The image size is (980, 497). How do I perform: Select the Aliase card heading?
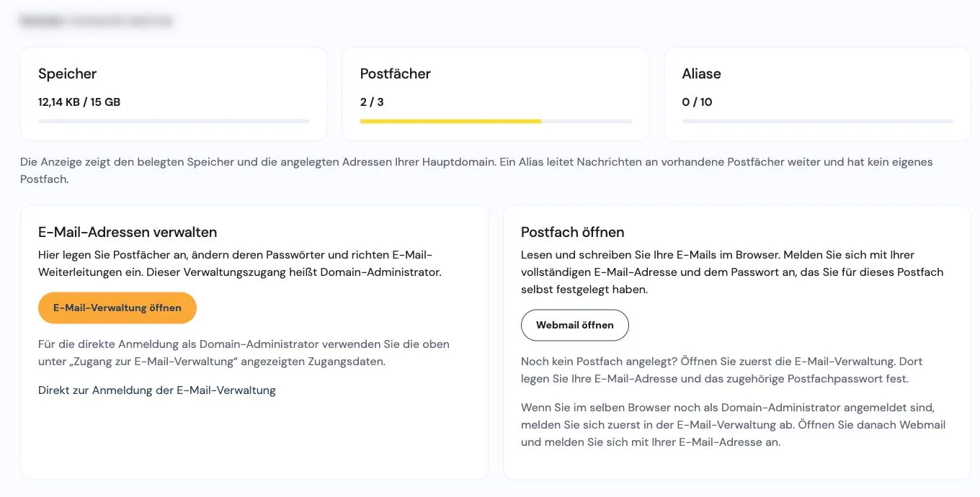701,73
